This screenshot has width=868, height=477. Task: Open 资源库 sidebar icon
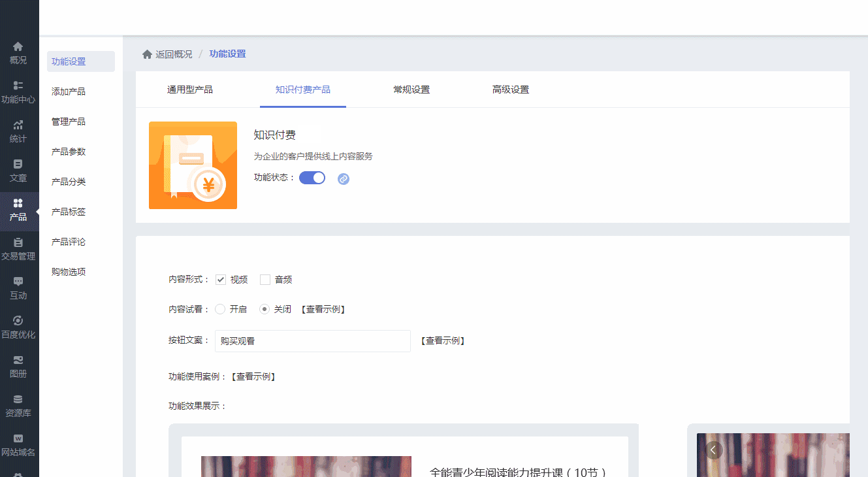(x=18, y=399)
